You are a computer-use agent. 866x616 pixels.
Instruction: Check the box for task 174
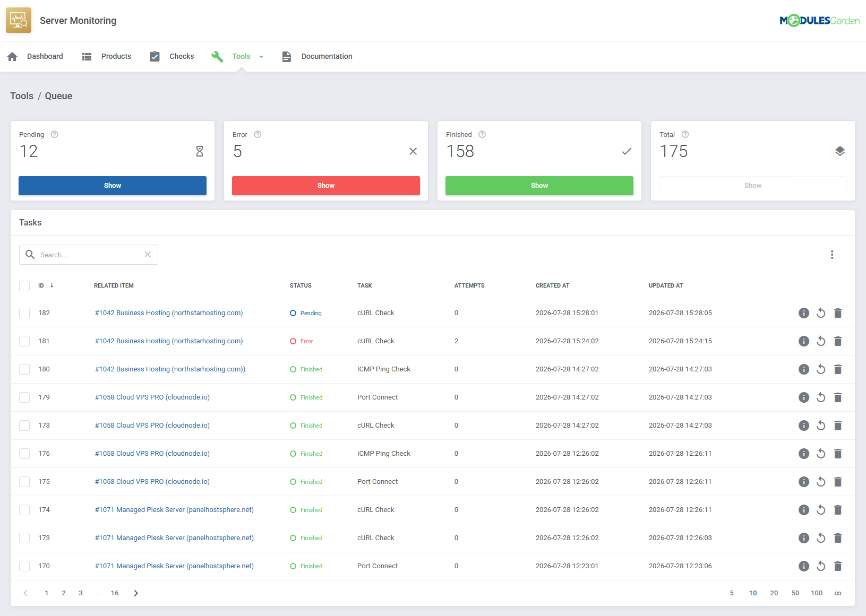click(x=24, y=510)
